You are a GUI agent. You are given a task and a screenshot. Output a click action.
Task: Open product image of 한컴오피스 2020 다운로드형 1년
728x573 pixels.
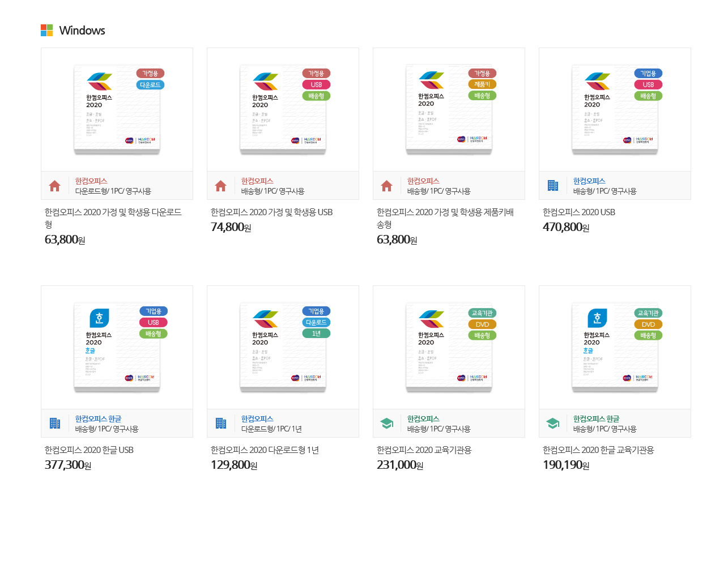(x=283, y=347)
